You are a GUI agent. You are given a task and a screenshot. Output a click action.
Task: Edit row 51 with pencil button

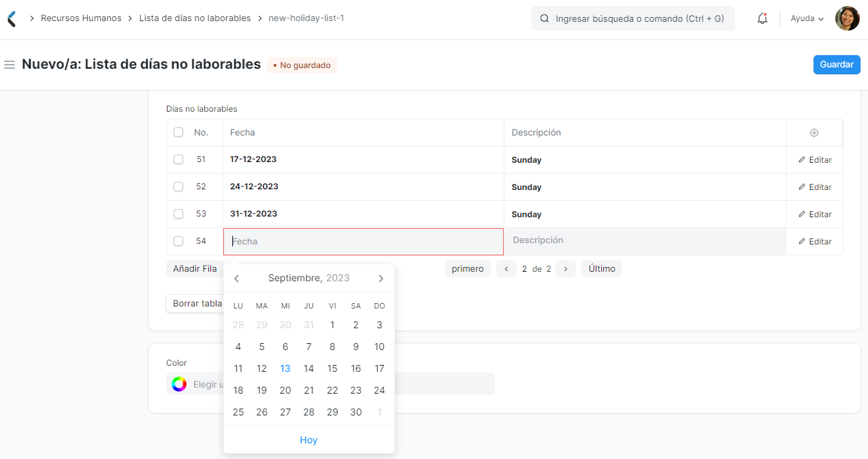point(815,160)
